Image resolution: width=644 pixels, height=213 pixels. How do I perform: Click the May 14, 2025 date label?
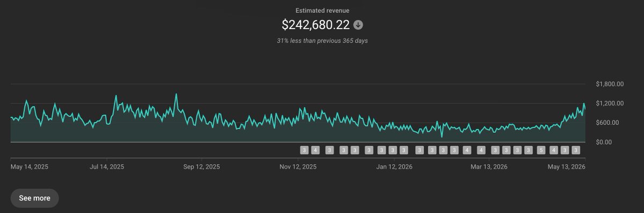pyautogui.click(x=30, y=167)
